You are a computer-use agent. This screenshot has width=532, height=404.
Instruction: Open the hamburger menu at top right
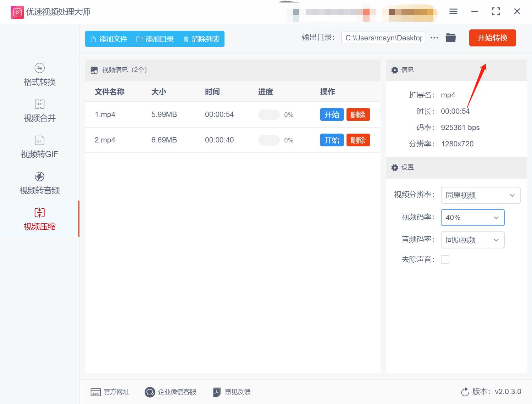pos(453,11)
